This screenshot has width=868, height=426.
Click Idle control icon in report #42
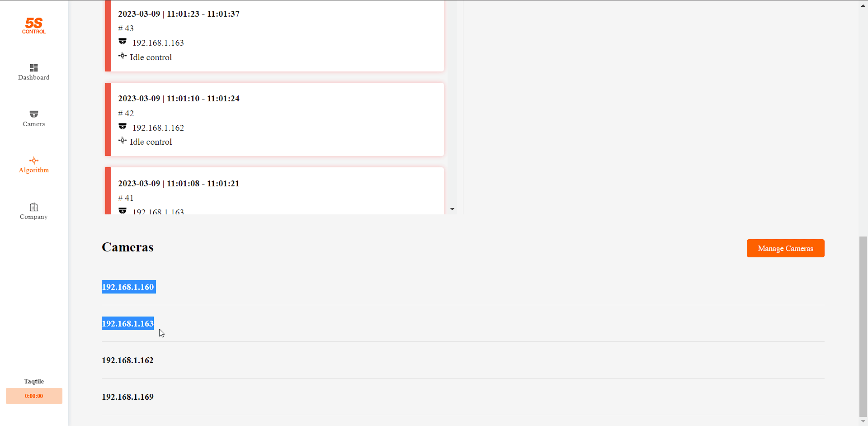[123, 141]
